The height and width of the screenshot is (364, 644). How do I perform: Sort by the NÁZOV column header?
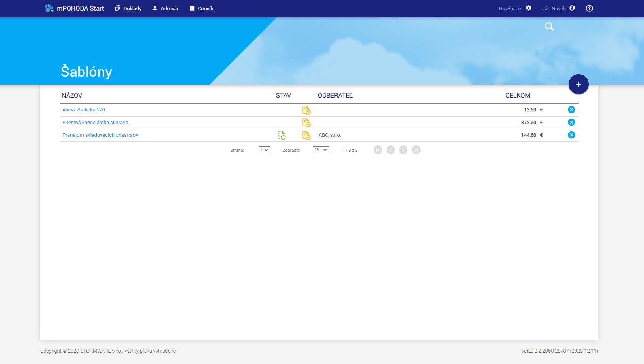point(72,96)
